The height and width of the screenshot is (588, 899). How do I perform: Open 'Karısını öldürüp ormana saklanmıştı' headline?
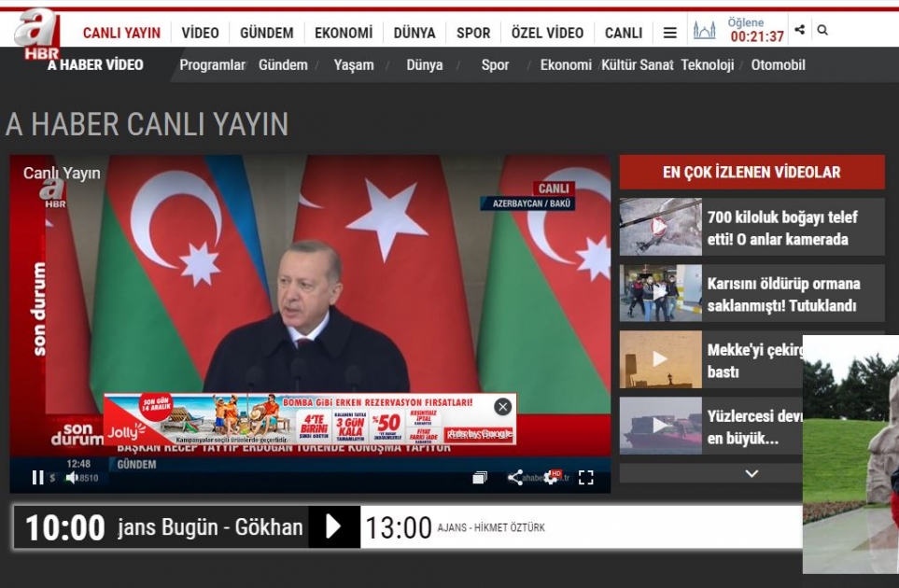[783, 295]
